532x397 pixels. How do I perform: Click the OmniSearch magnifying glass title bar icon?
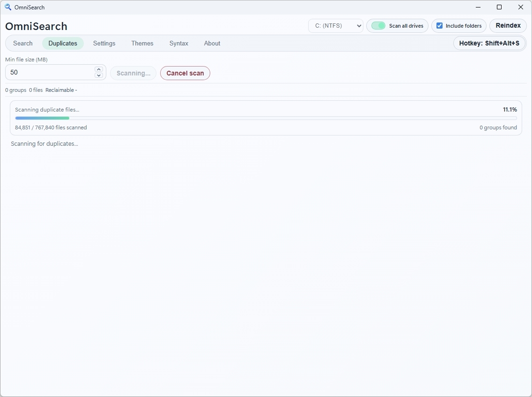[8, 7]
